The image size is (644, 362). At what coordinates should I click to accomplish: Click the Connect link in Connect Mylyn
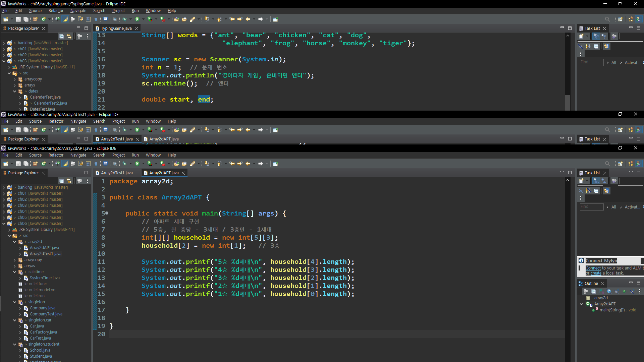[593, 268]
